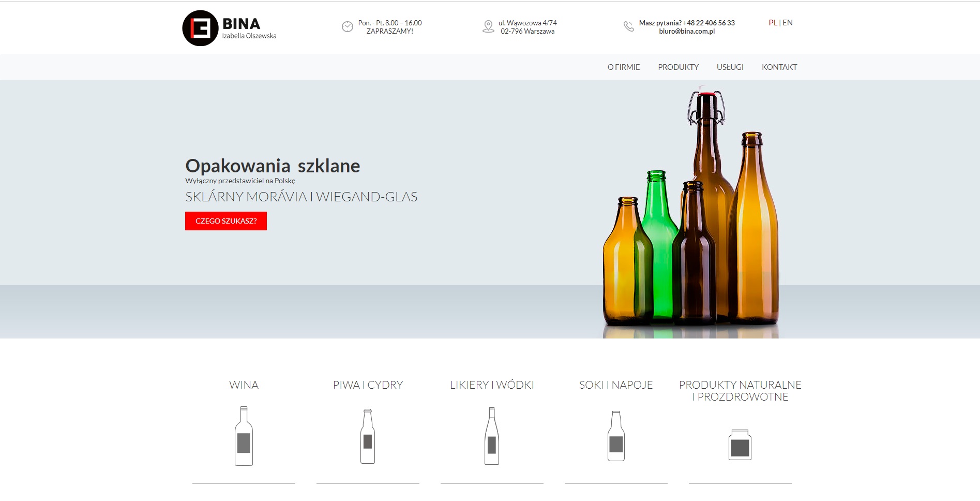The width and height of the screenshot is (980, 501).
Task: Go to the USŁUGI menu item
Action: [730, 67]
